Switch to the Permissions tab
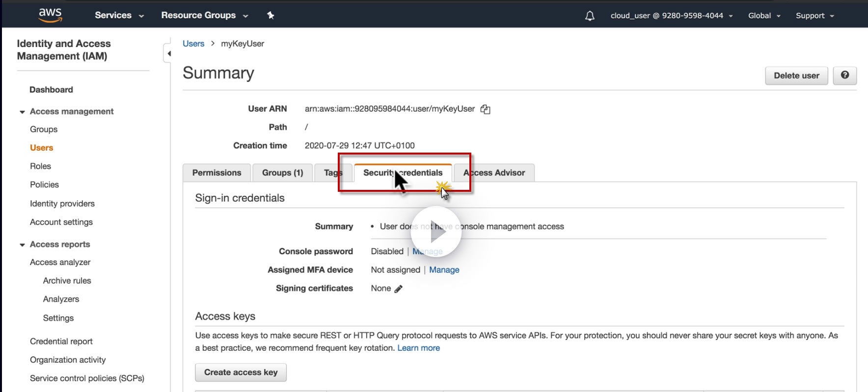868x392 pixels. click(x=217, y=173)
